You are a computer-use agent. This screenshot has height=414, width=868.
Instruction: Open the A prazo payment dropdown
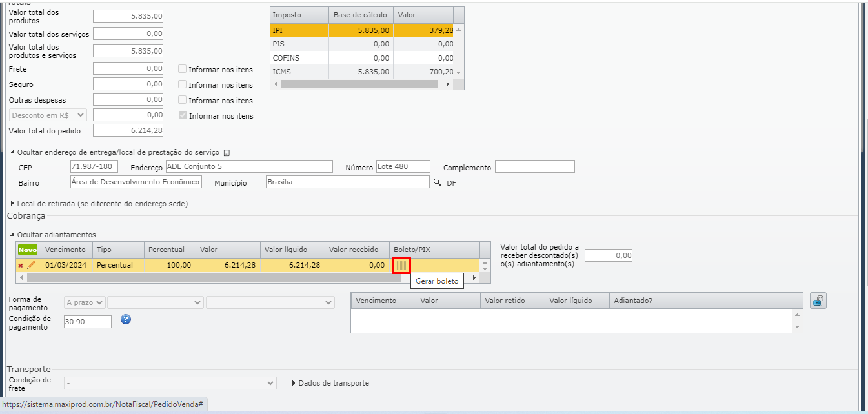85,302
